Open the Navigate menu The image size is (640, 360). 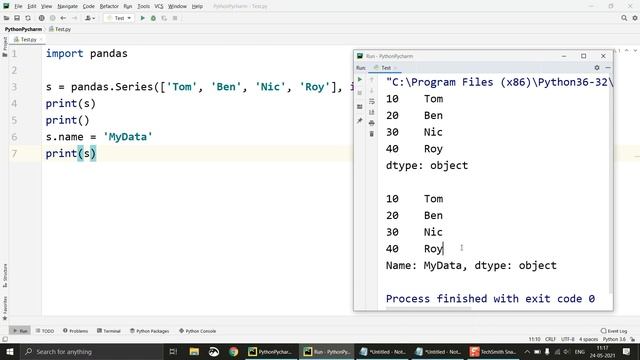(x=67, y=6)
